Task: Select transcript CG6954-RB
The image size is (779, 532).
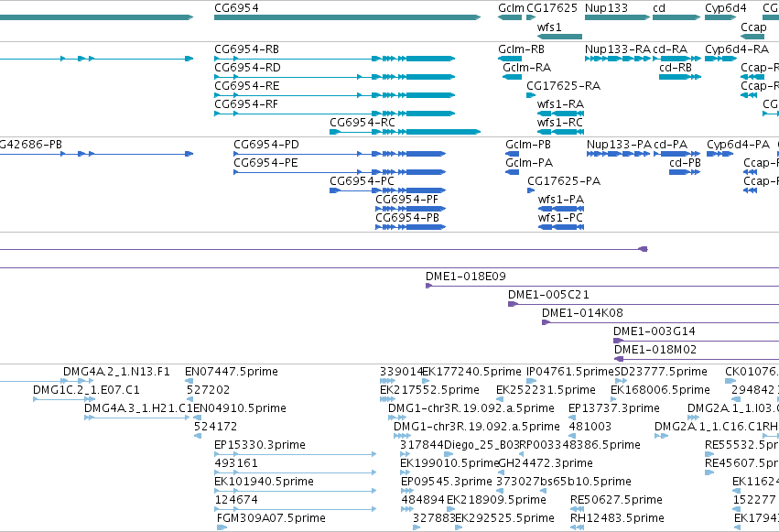Action: coord(247,49)
